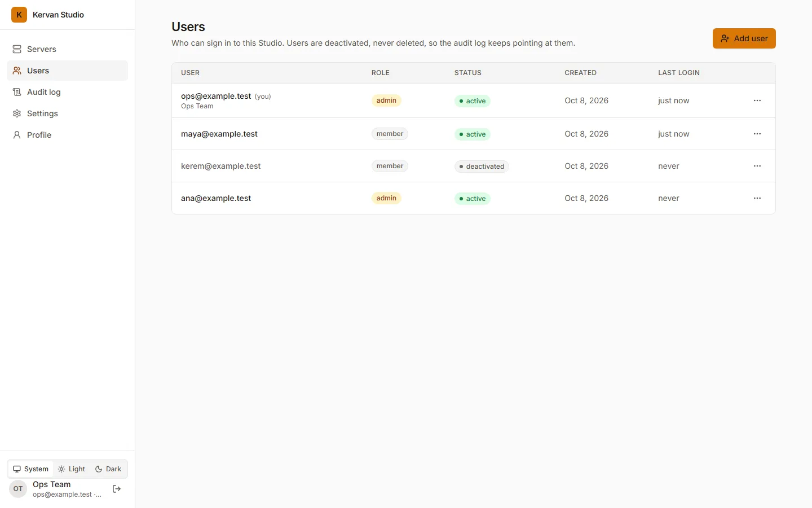The image size is (812, 508).
Task: Click the maya@example.test user email
Action: pos(219,134)
